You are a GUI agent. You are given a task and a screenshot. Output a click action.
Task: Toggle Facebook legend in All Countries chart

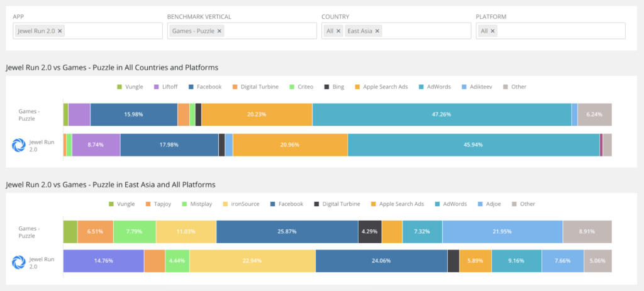[x=206, y=87]
